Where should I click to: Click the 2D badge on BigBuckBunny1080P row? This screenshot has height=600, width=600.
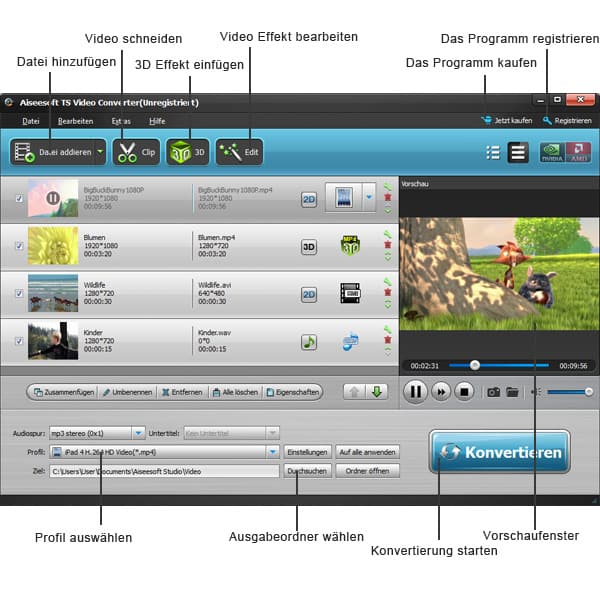[x=309, y=199]
